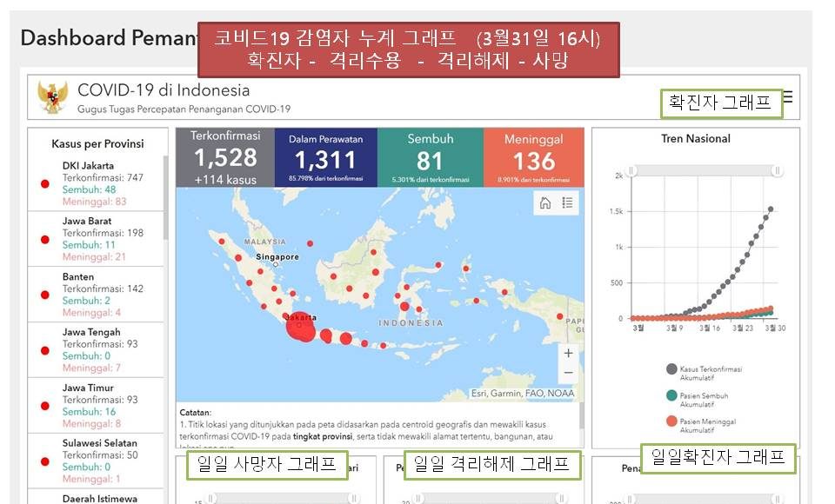Click left range handle of Tren Nasional chart

coord(632,172)
